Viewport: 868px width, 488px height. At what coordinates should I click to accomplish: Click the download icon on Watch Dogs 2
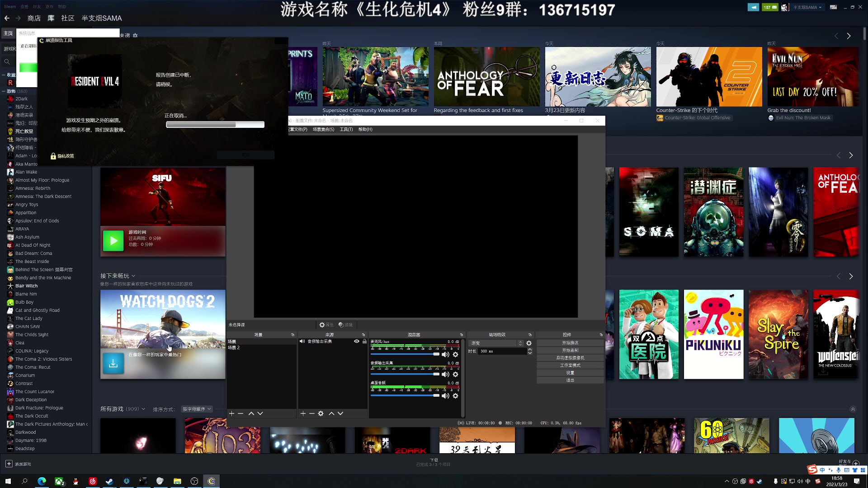(x=113, y=363)
